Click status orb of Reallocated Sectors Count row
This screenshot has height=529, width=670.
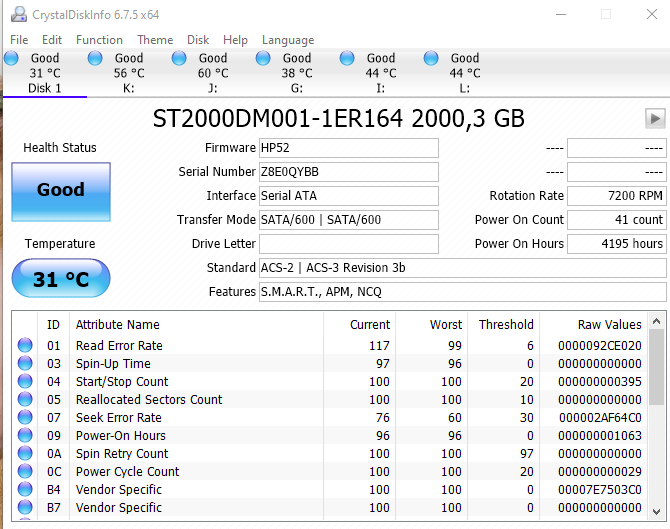[x=25, y=399]
